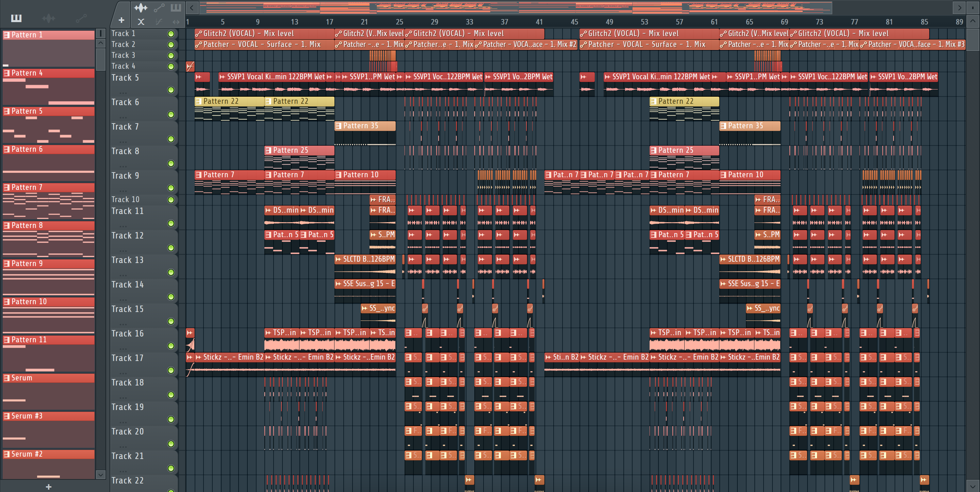This screenshot has width=980, height=492.
Task: Click the plus button above the track list
Action: pyautogui.click(x=121, y=20)
